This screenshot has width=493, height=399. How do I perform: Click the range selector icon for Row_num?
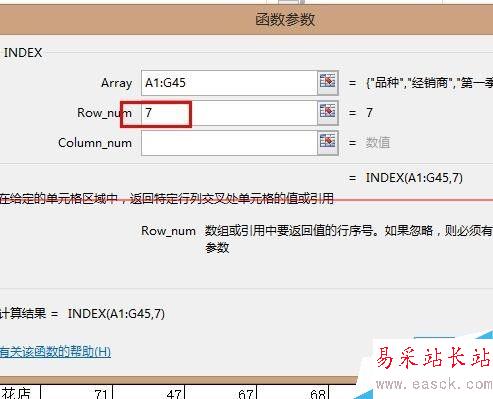[328, 113]
